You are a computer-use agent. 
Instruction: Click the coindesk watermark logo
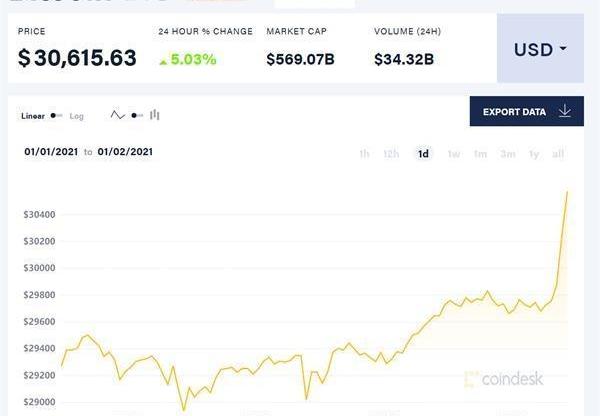(x=505, y=379)
